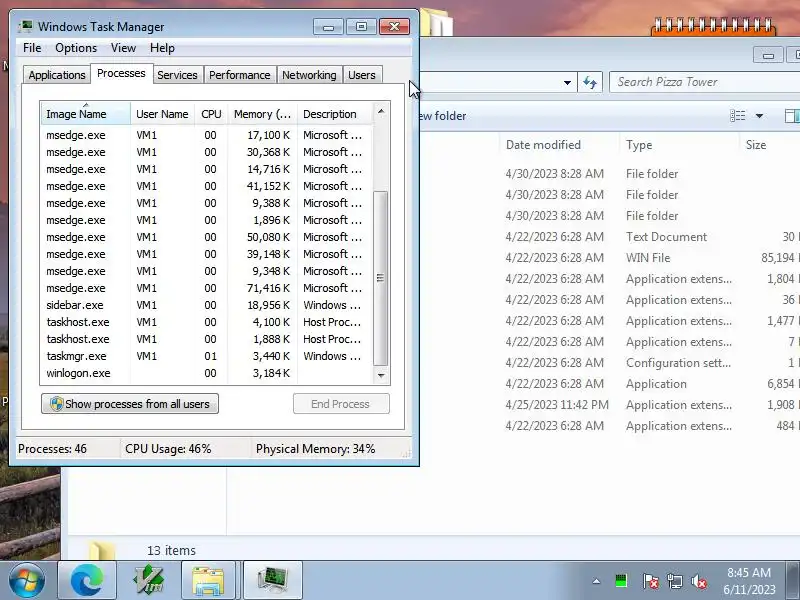Select the taskmgr.exe process row
The width and height of the screenshot is (800, 600).
point(207,356)
